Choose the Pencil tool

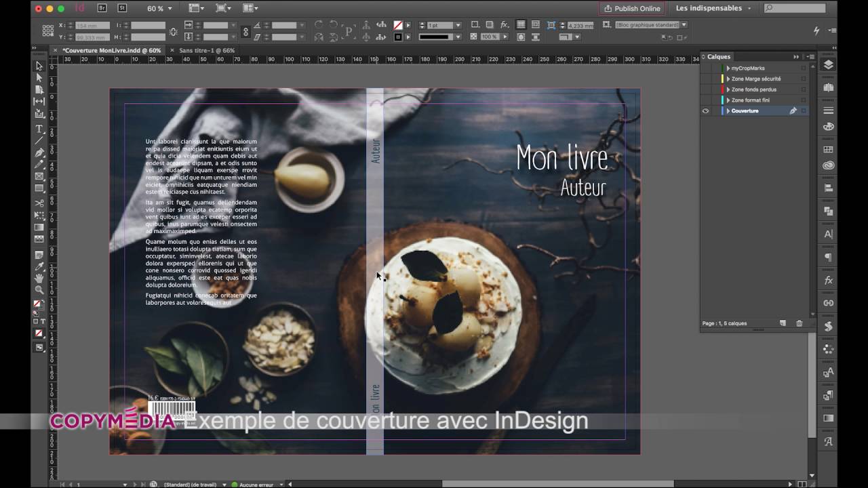coord(39,164)
